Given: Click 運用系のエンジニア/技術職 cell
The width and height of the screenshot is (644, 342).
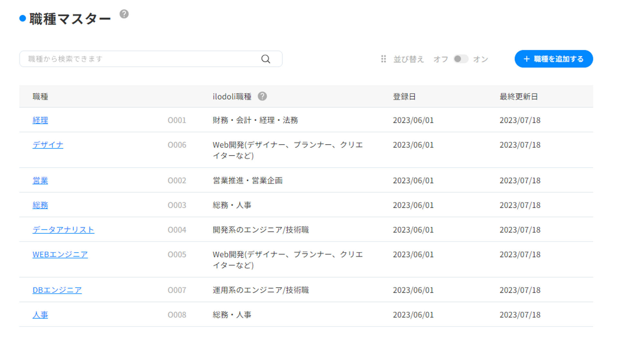Looking at the screenshot, I should click(261, 290).
